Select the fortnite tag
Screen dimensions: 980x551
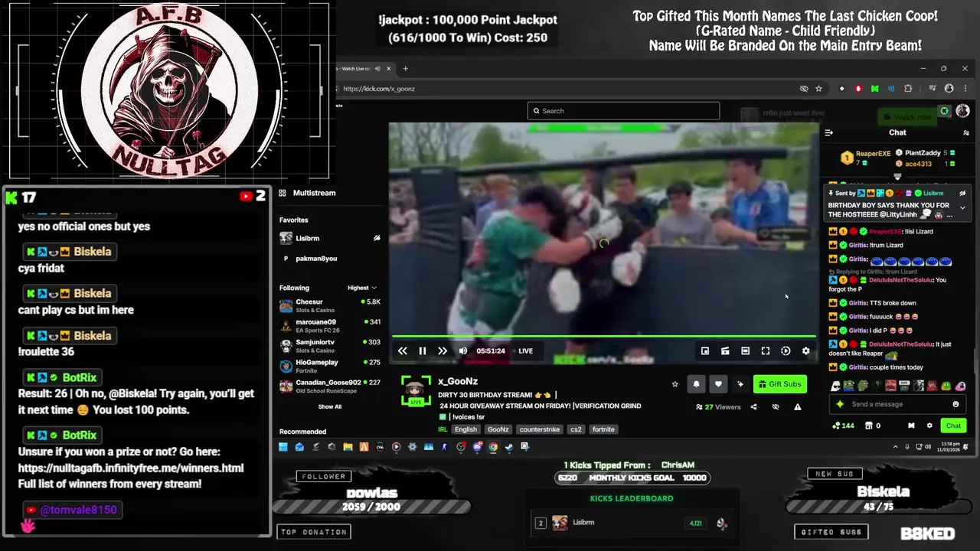(603, 429)
